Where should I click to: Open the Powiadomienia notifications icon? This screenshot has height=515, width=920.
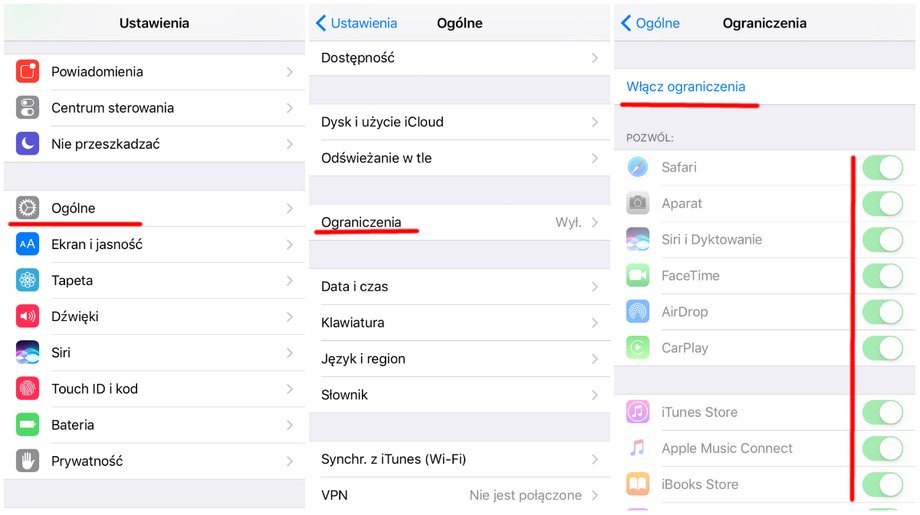tap(27, 72)
